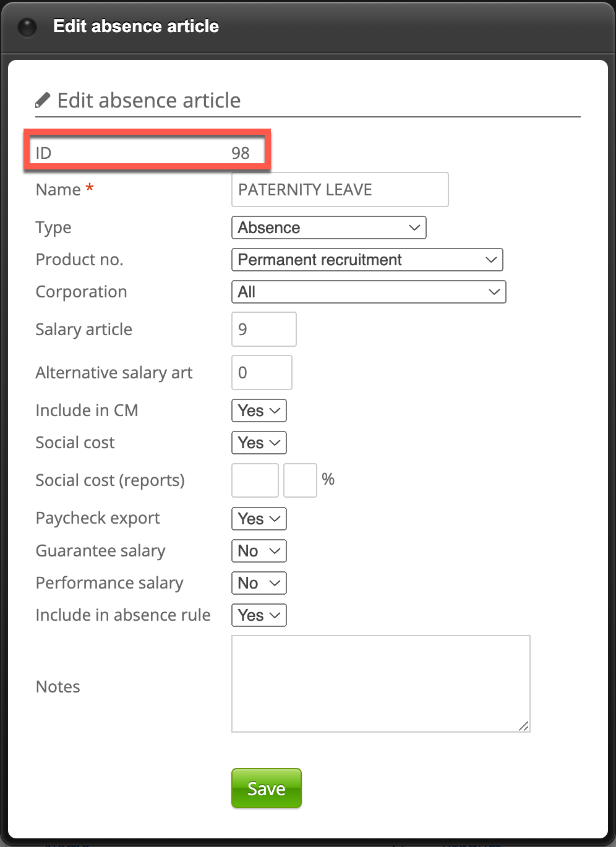Screen dimensions: 616x847
Task: Open the Guarantee salary dropdown
Action: [259, 551]
